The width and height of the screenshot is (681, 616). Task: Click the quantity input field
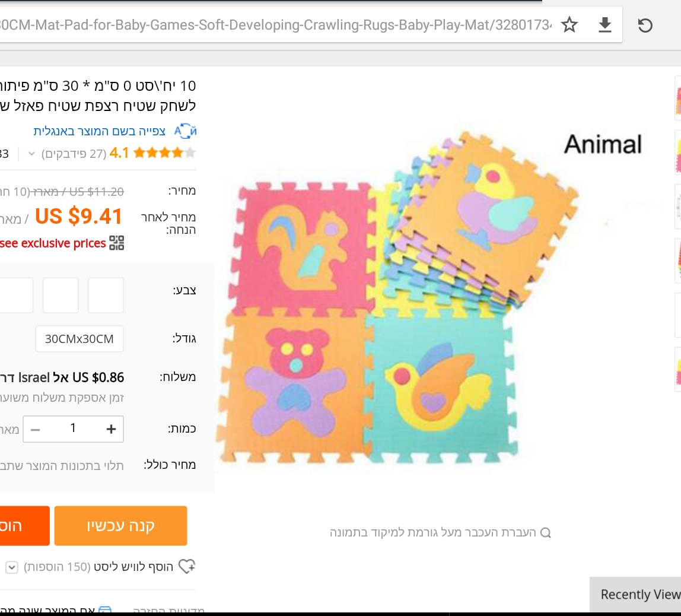click(73, 428)
